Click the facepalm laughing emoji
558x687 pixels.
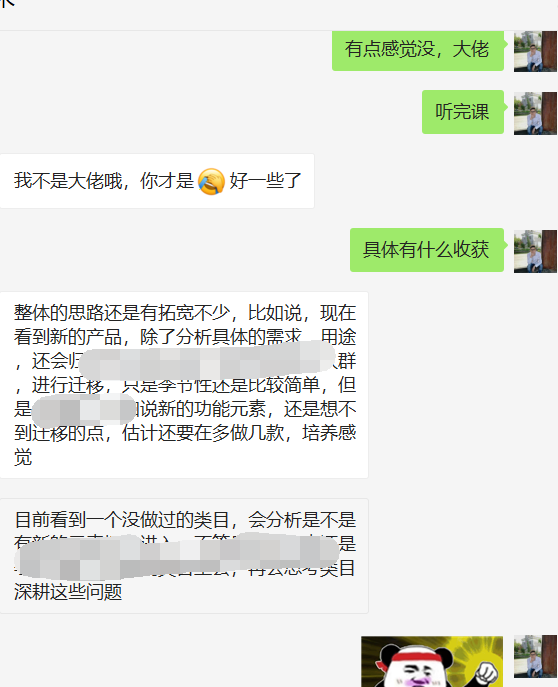211,181
